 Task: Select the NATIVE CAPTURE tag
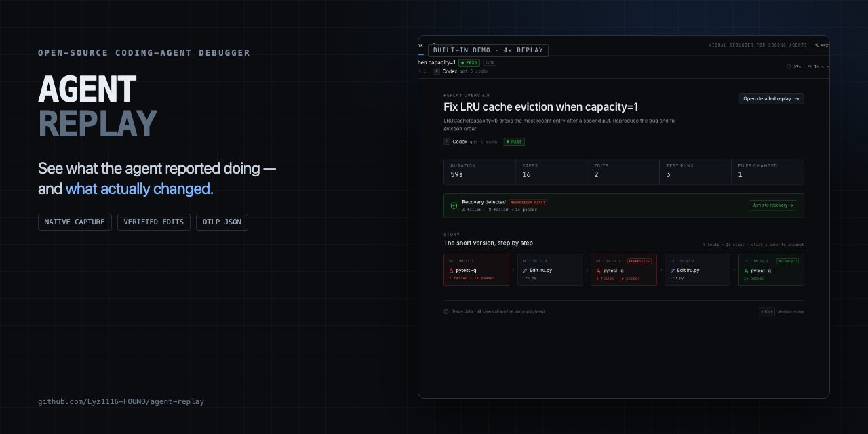point(75,222)
